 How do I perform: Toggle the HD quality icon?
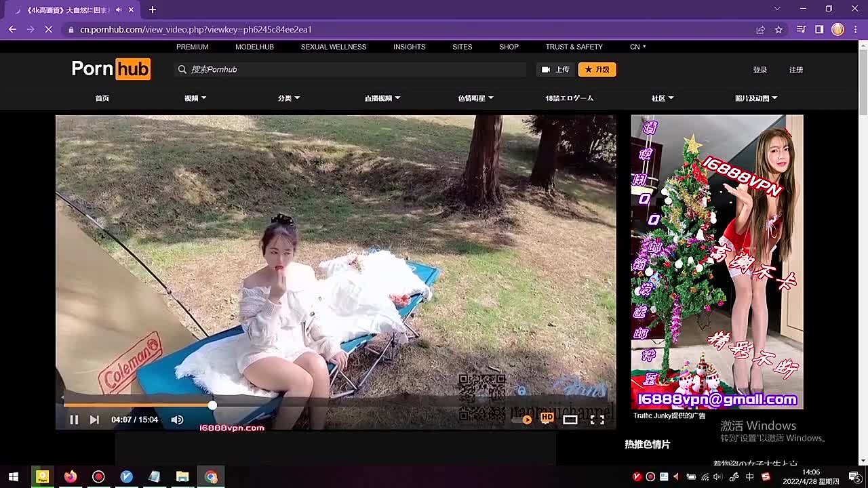pyautogui.click(x=547, y=419)
